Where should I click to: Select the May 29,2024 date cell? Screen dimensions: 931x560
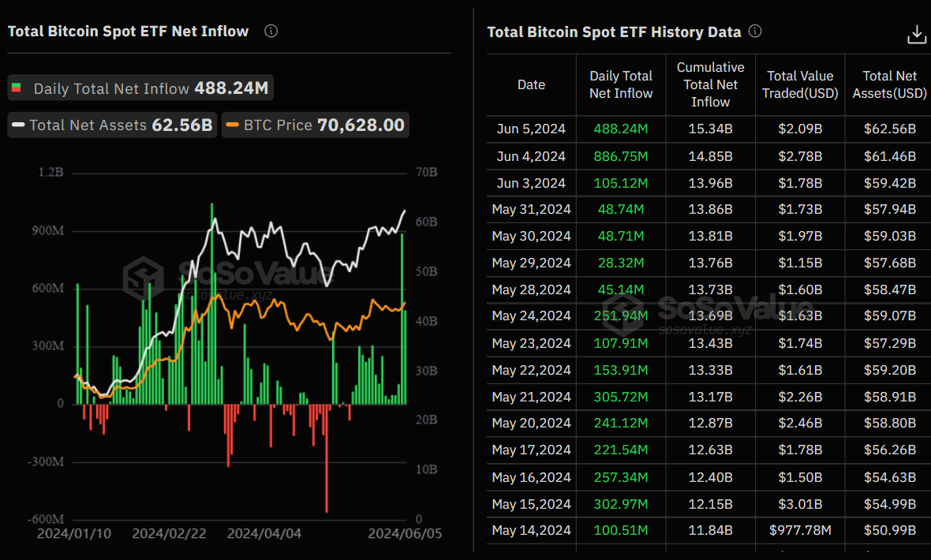[532, 263]
